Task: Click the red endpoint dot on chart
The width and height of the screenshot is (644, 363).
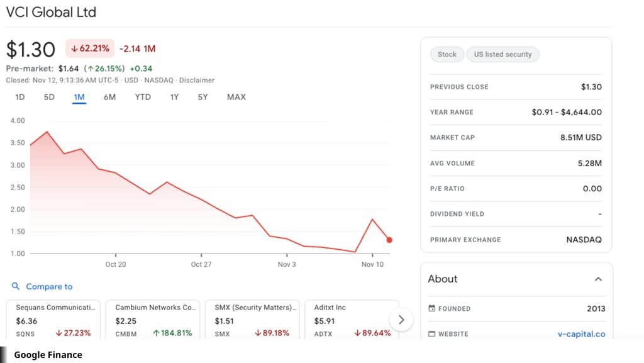Action: (389, 240)
